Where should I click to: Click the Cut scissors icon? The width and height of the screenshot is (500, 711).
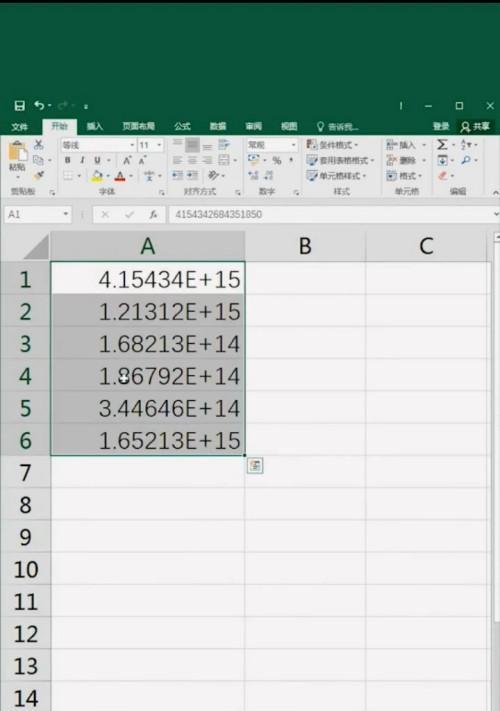click(x=39, y=145)
